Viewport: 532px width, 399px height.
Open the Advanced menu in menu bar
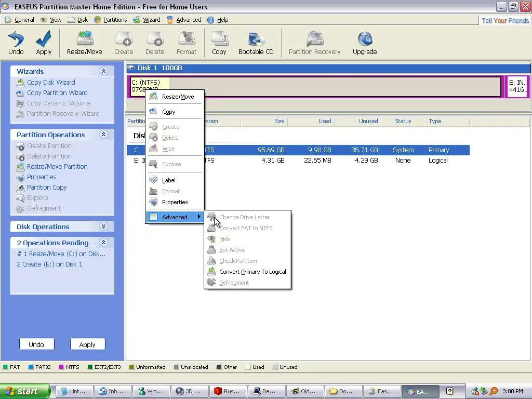[x=184, y=20]
